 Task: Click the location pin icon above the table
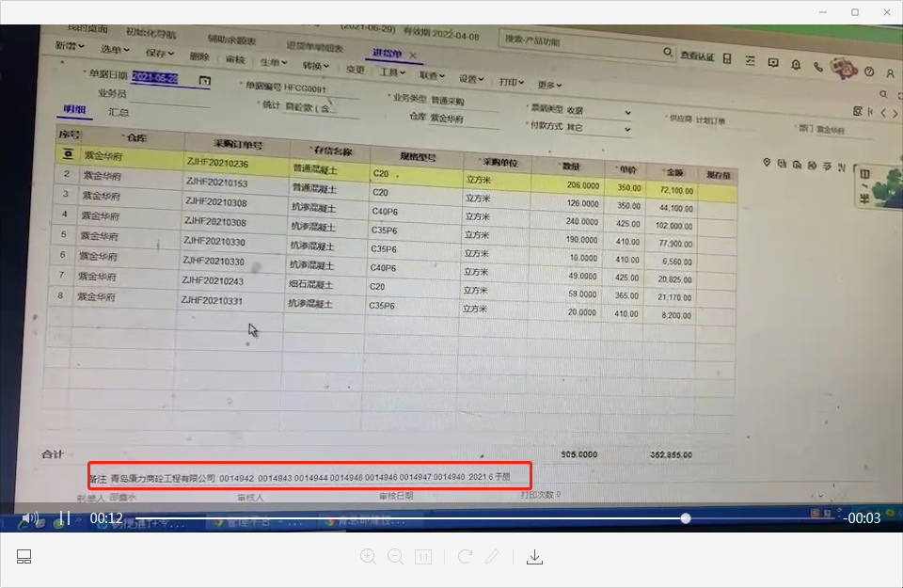click(x=767, y=163)
